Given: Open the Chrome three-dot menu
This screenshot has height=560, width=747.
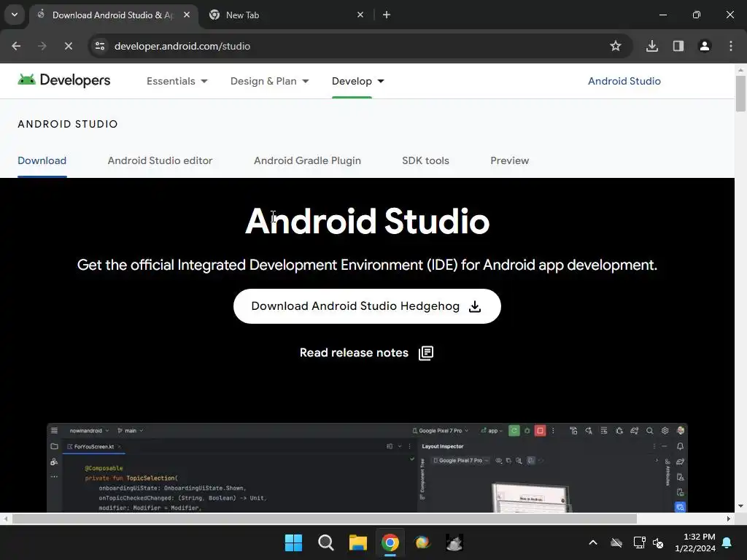Looking at the screenshot, I should pyautogui.click(x=731, y=46).
